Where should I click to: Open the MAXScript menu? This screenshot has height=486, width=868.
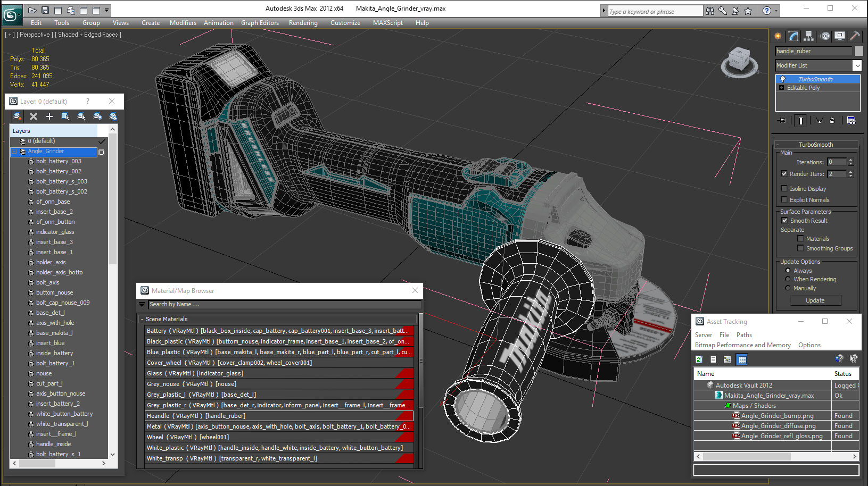tap(388, 23)
